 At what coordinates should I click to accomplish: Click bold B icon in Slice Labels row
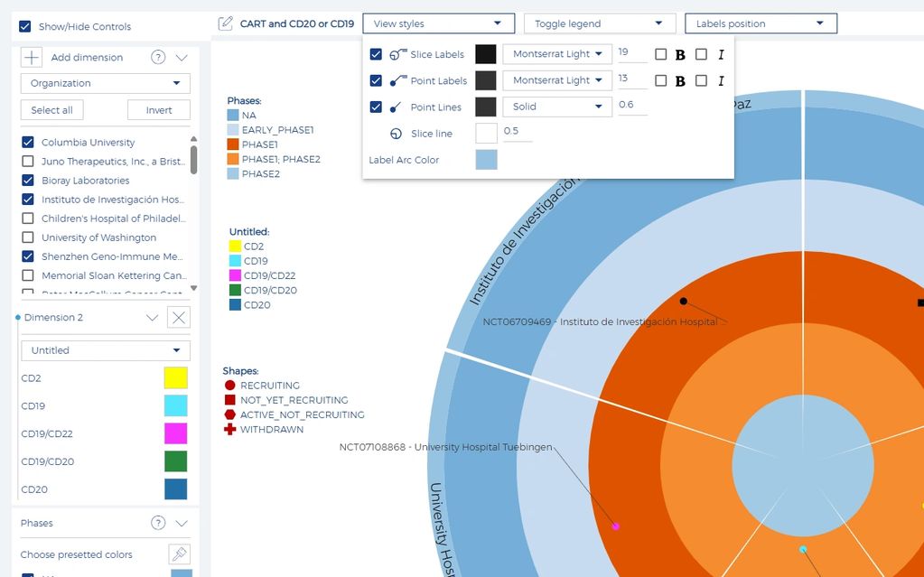click(680, 55)
